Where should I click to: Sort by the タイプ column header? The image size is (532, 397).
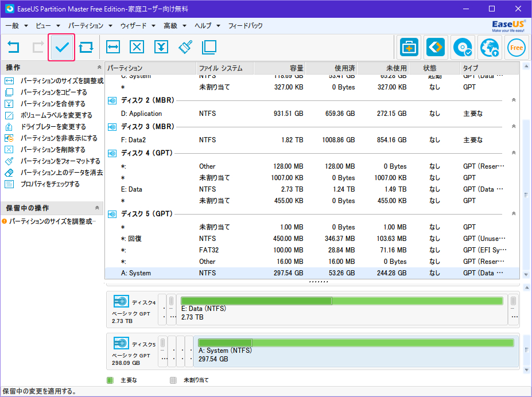tap(490, 68)
